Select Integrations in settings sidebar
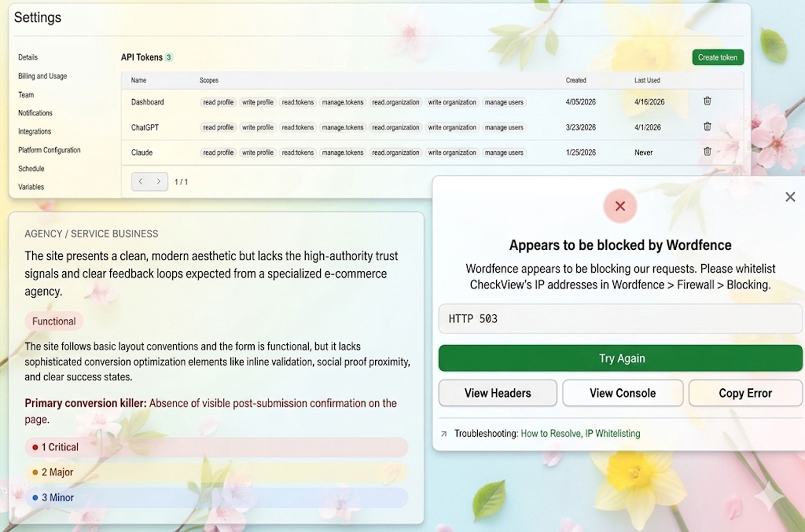This screenshot has height=532, width=805. coord(35,131)
